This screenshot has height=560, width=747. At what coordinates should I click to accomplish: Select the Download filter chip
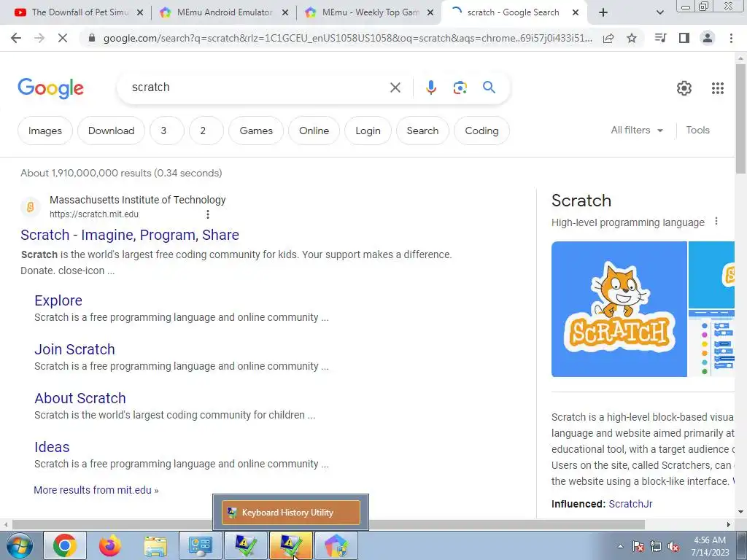pyautogui.click(x=111, y=131)
